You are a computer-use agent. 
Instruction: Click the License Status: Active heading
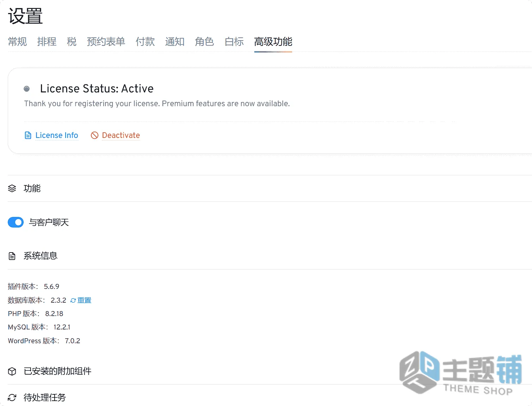[x=97, y=89]
